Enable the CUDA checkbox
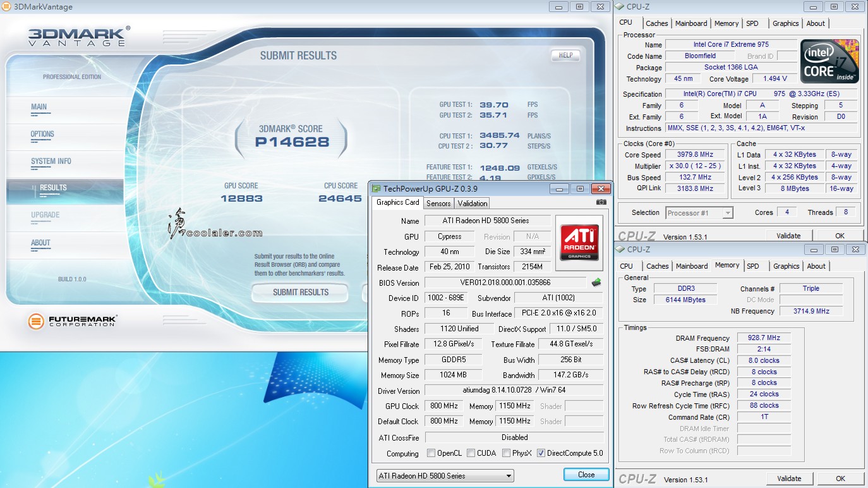Image resolution: width=868 pixels, height=488 pixels. pos(471,453)
